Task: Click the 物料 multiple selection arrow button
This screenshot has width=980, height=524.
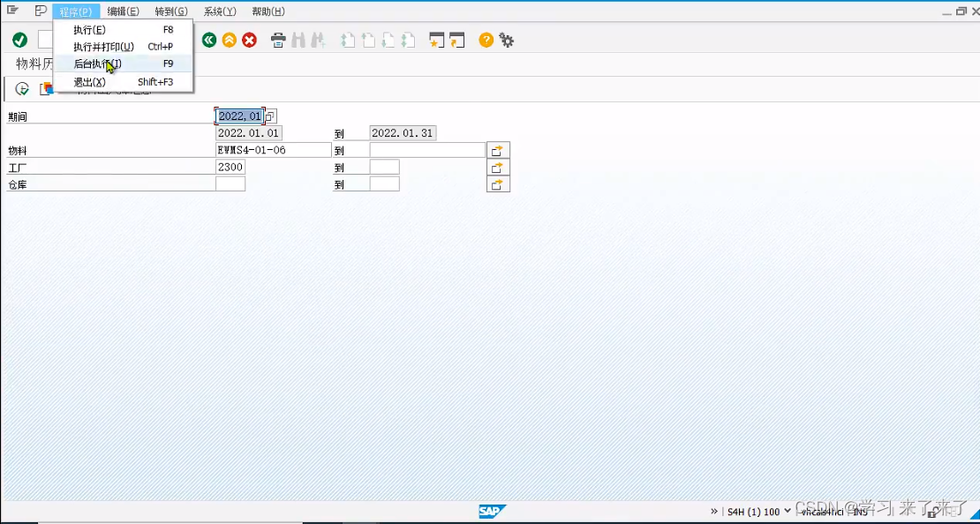Action: pyautogui.click(x=497, y=149)
